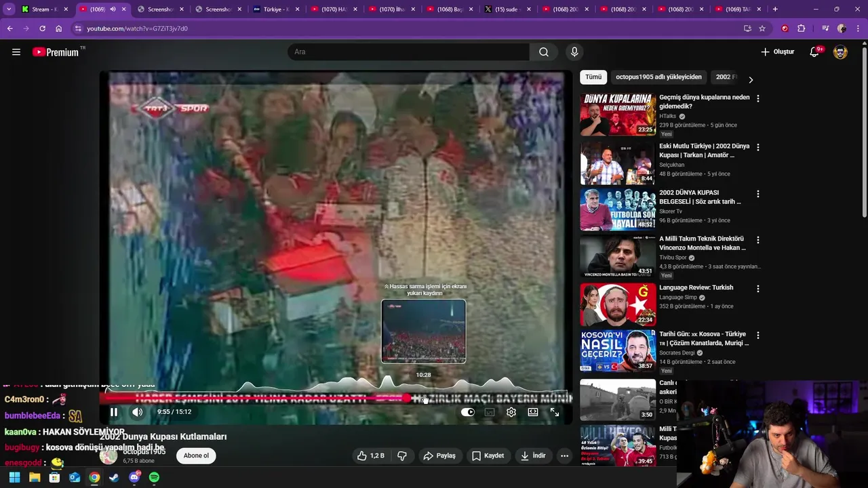
Task: Mute the tab via its speaker icon
Action: (113, 9)
